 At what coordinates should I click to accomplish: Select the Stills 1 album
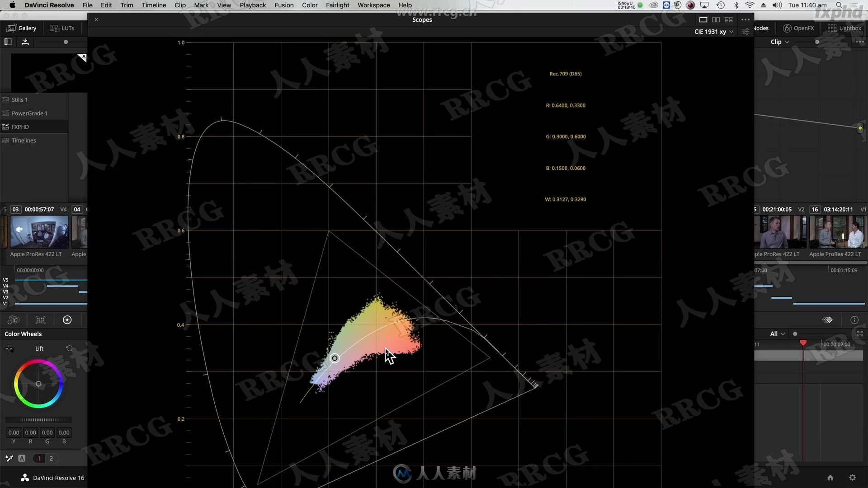34,100
